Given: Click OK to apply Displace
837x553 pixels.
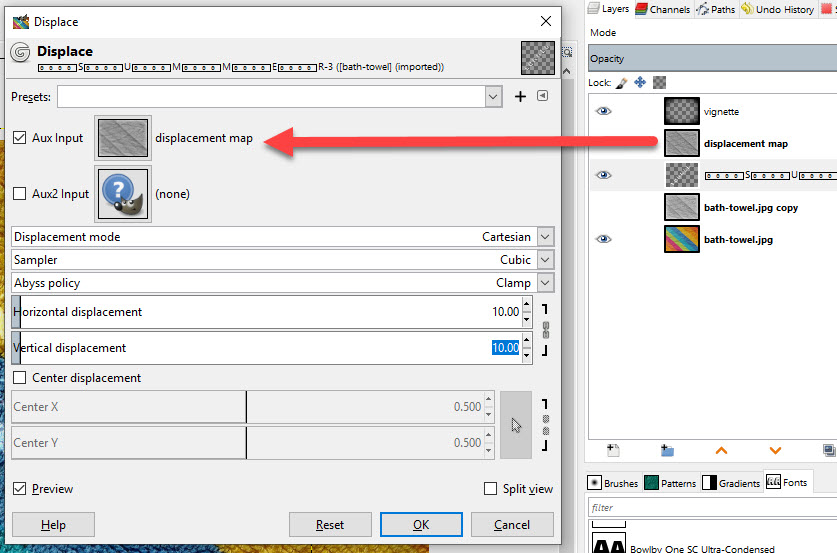Looking at the screenshot, I should coord(421,525).
